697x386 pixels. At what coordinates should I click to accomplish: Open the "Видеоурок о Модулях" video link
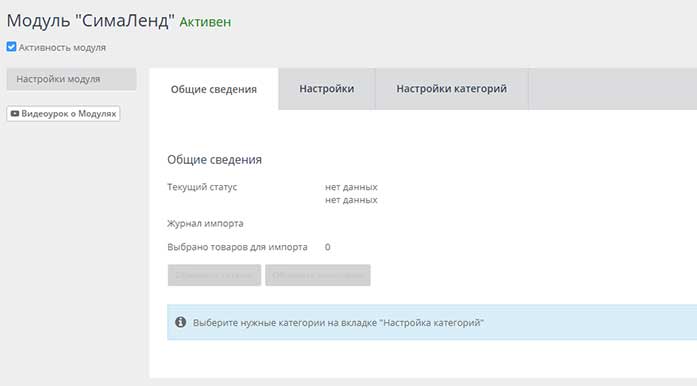pos(63,113)
